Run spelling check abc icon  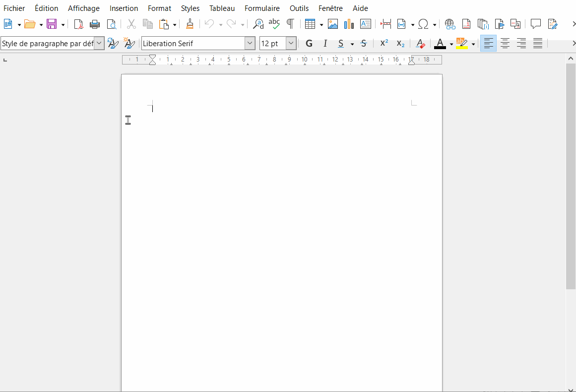274,24
